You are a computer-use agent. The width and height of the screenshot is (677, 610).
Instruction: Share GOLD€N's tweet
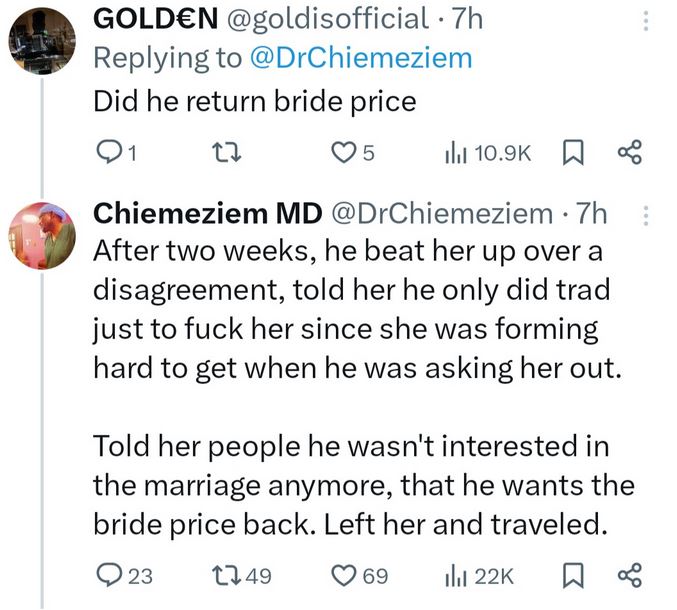629,153
